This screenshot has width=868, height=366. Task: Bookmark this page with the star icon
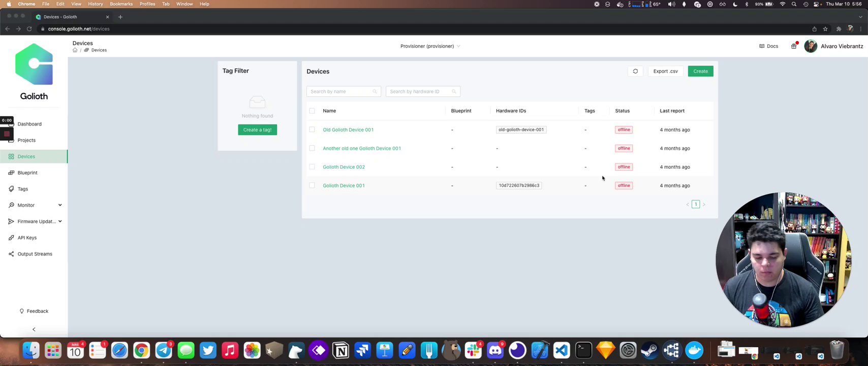[x=825, y=29]
